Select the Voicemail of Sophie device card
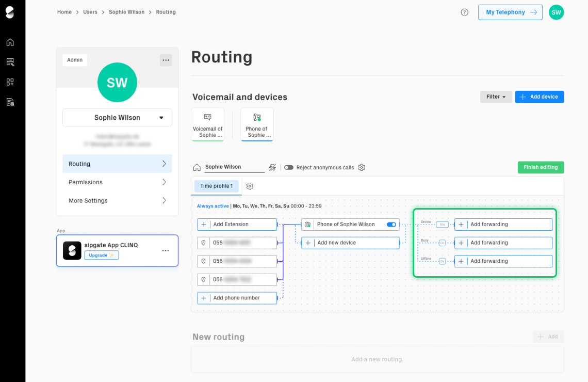Screen dimensions: 588x382 pos(208,124)
